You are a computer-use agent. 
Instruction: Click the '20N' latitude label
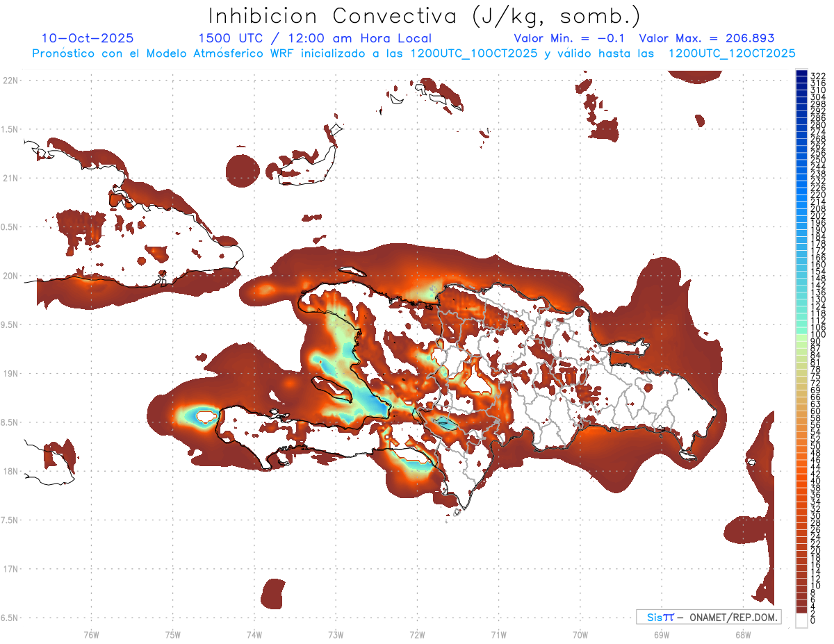pyautogui.click(x=10, y=276)
